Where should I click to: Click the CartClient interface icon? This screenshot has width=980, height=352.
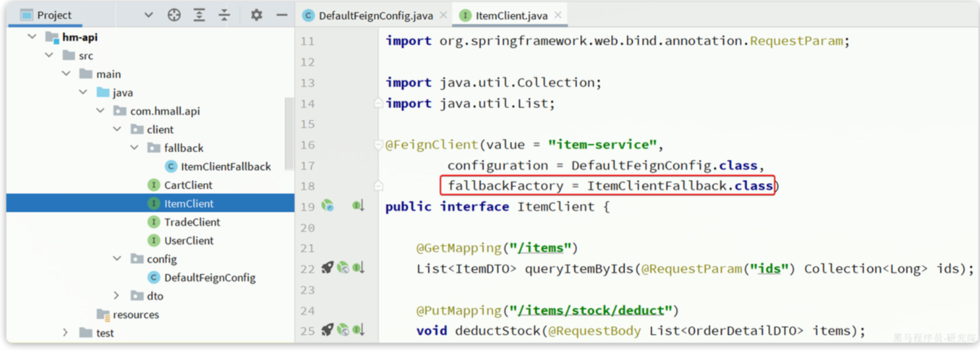tap(154, 185)
